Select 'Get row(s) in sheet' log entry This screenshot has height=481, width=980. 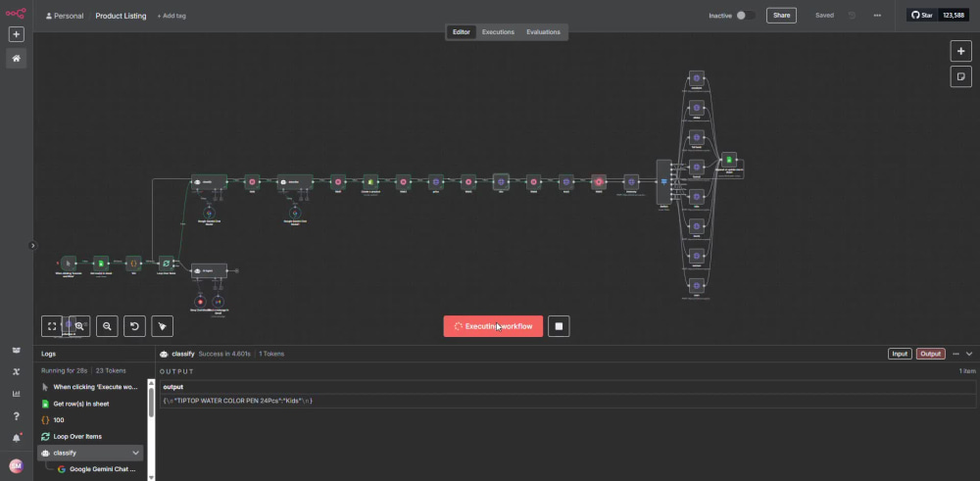92,404
